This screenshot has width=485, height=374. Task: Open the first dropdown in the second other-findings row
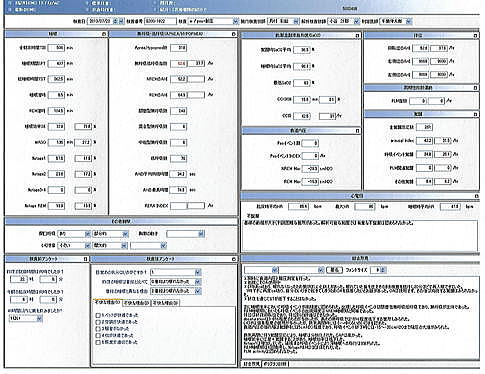click(74, 246)
